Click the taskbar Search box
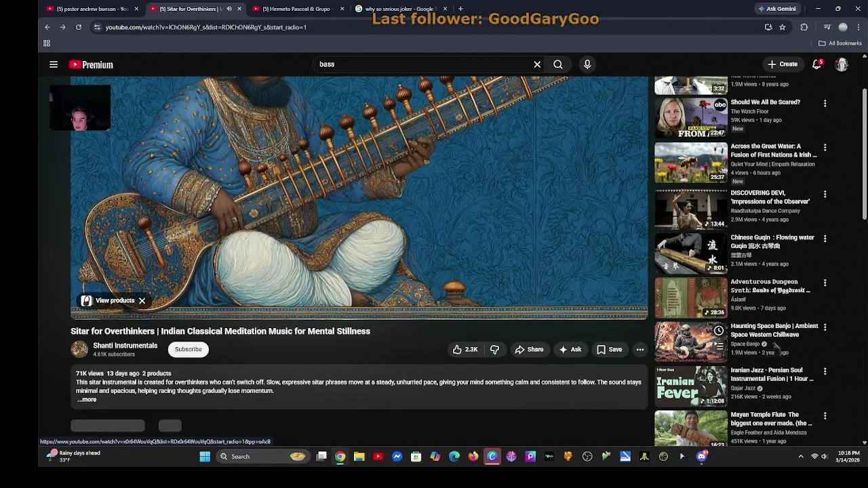Viewport: 868px width, 488px height. click(263, 457)
